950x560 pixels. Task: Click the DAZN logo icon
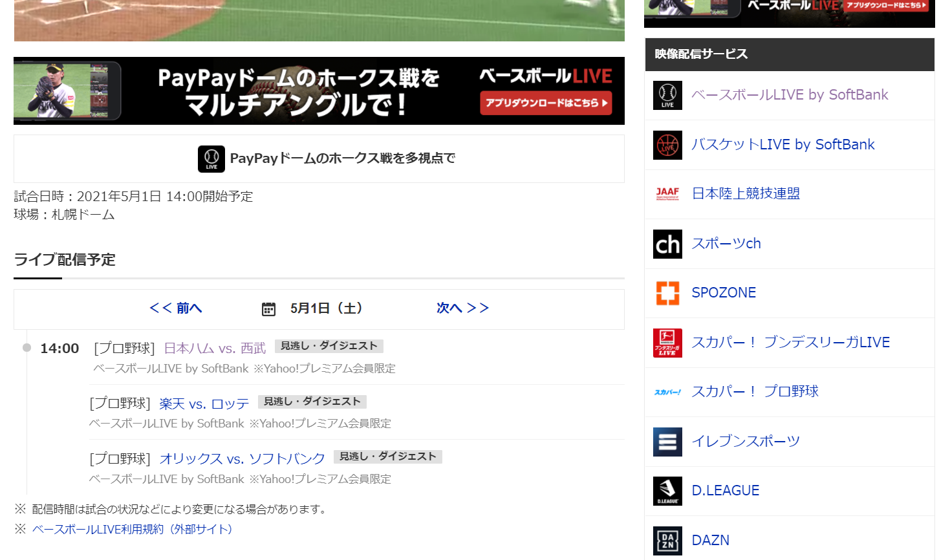(667, 541)
